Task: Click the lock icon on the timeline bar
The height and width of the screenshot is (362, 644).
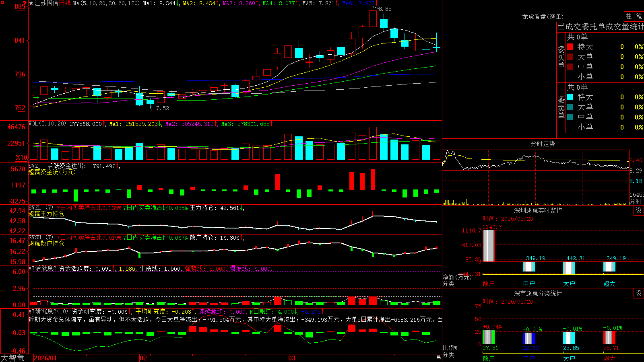Action: (438, 357)
